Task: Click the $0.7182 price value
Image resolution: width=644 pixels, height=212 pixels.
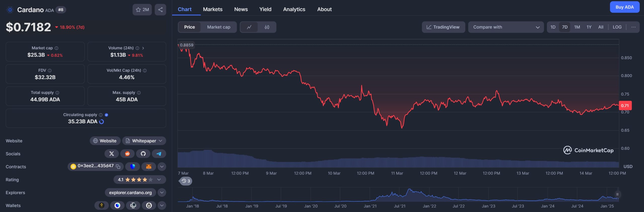Action: click(28, 27)
